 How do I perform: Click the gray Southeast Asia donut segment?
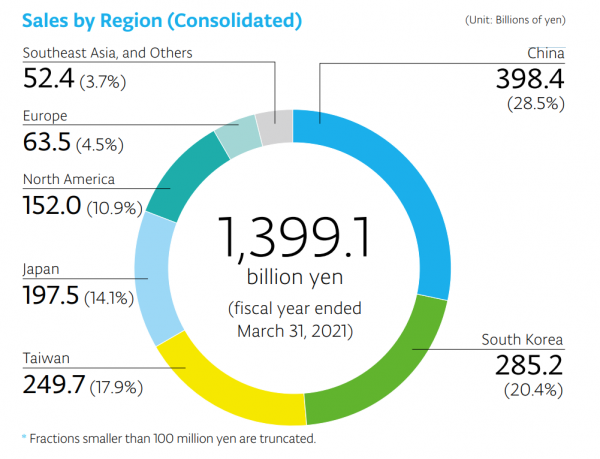pyautogui.click(x=274, y=124)
